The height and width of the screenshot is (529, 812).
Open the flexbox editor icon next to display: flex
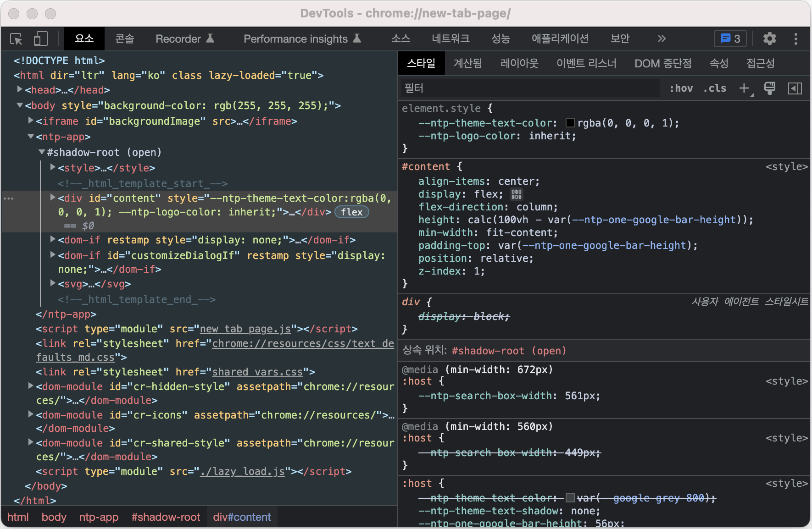coord(517,194)
